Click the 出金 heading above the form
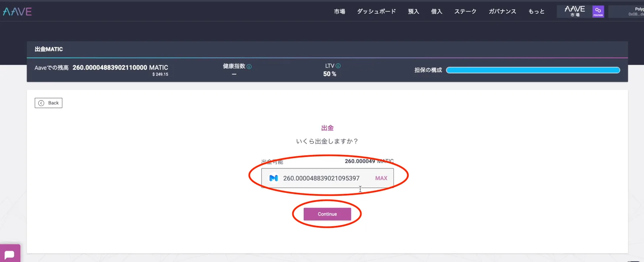644x262 pixels. point(327,128)
